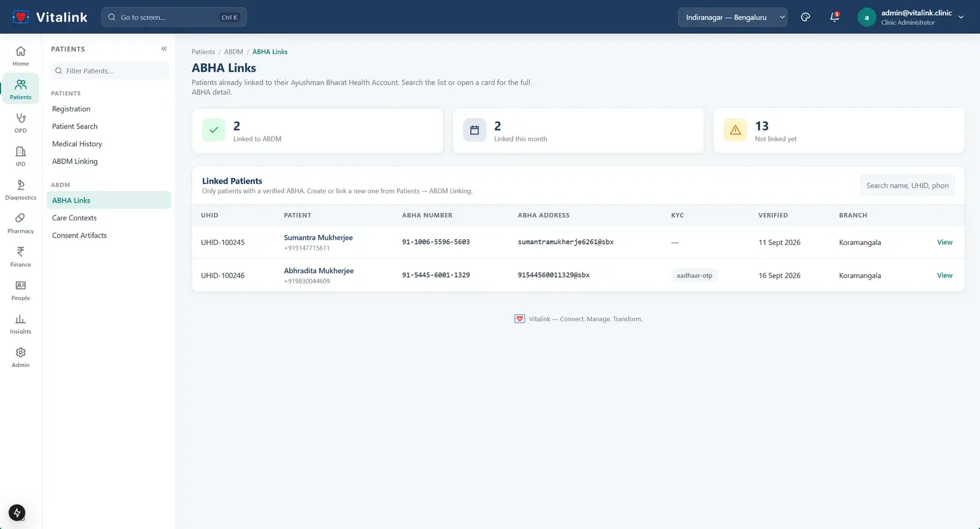
Task: Open Abhradita Mukherjee patient name
Action: pos(318,271)
